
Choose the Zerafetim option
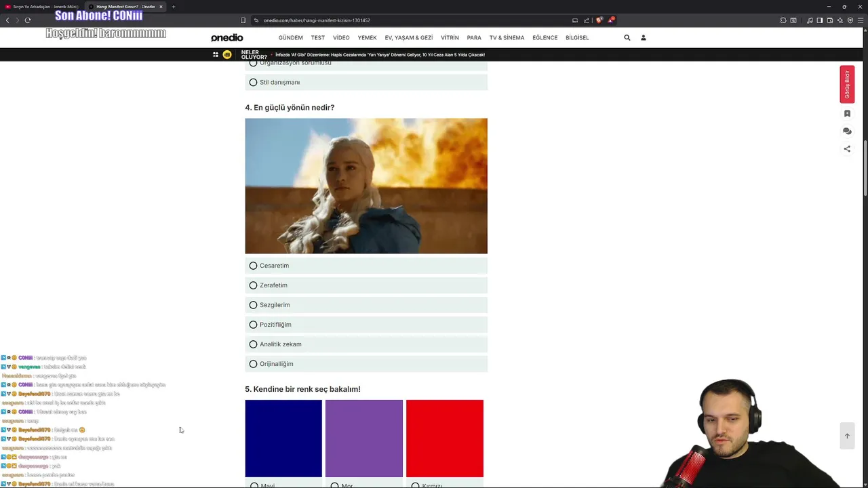coord(366,285)
